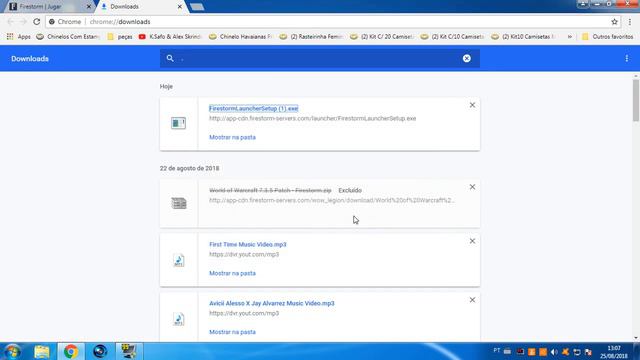640x360 pixels.
Task: Clear the downloads search field
Action: coord(467,58)
